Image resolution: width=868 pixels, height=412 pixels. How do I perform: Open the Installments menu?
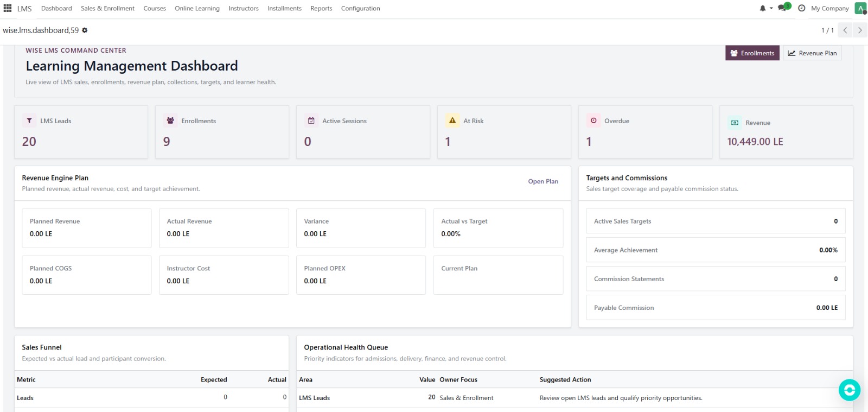284,8
